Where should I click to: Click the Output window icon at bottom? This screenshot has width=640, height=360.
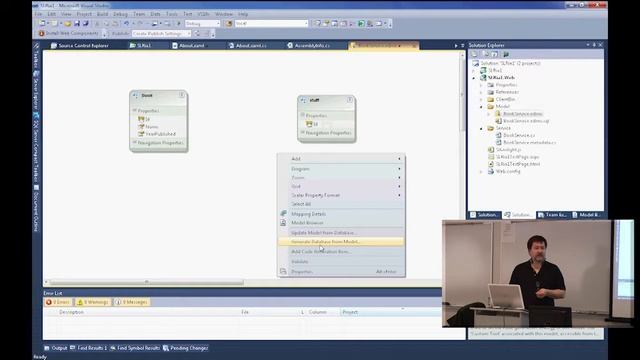click(x=47, y=348)
